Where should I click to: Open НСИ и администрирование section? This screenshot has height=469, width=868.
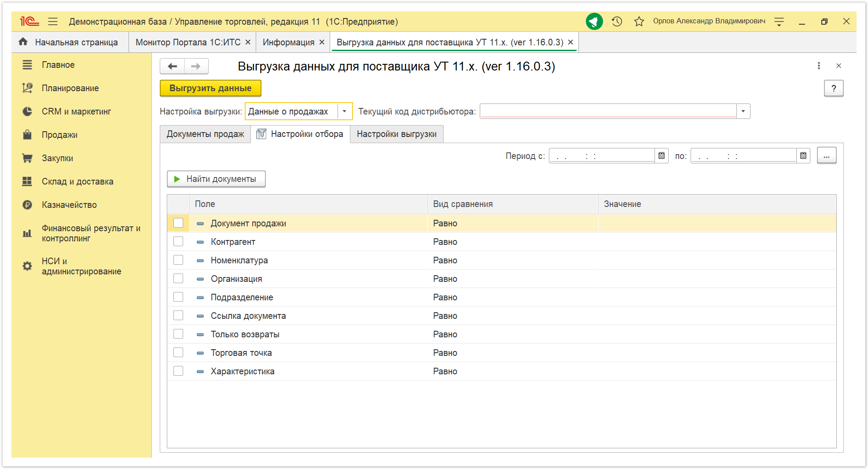click(72, 266)
